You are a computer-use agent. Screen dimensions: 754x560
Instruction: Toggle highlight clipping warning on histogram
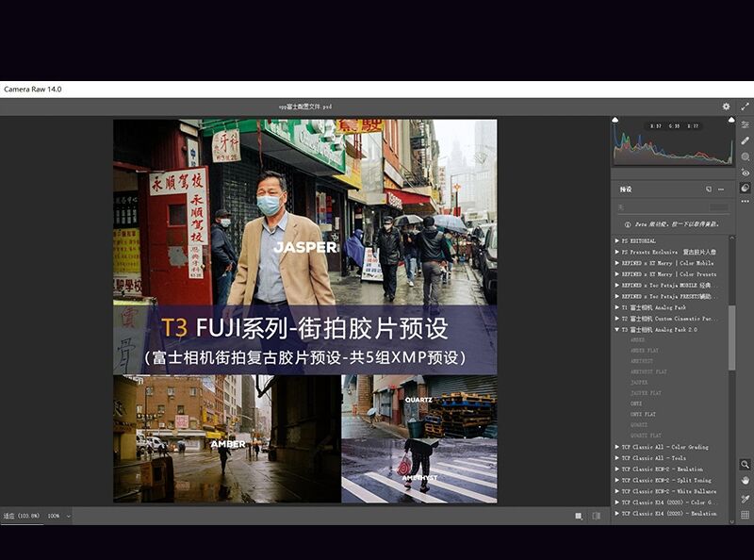pyautogui.click(x=731, y=120)
